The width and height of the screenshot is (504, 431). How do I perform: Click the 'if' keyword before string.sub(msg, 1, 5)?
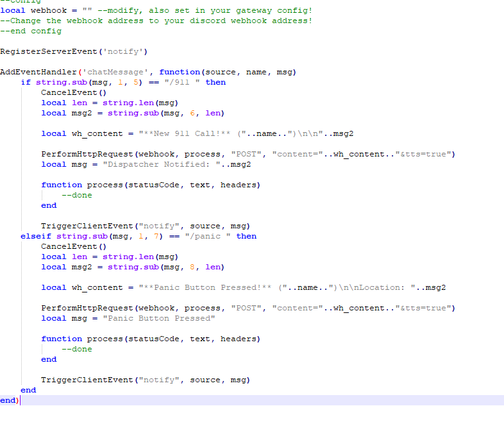click(26, 83)
